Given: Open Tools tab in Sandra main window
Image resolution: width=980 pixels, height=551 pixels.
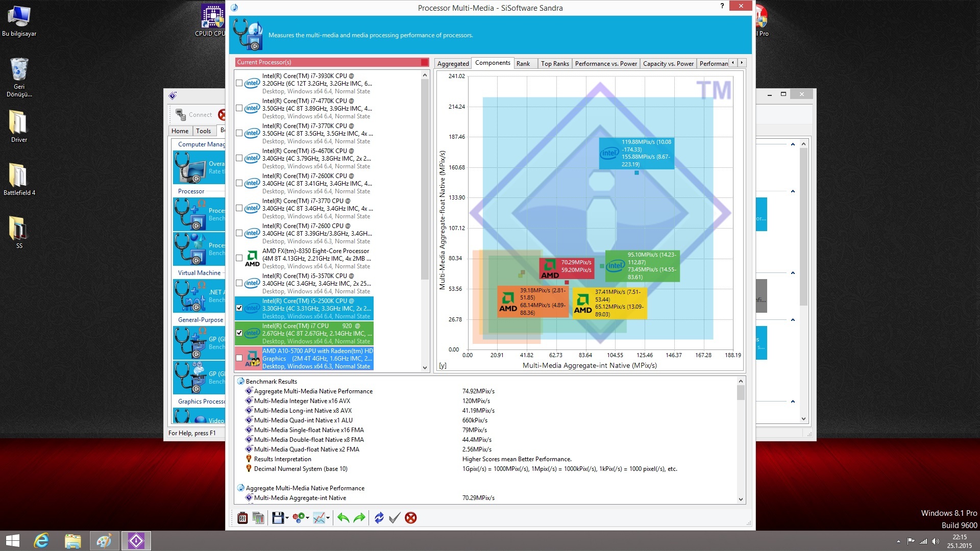Looking at the screenshot, I should [203, 131].
